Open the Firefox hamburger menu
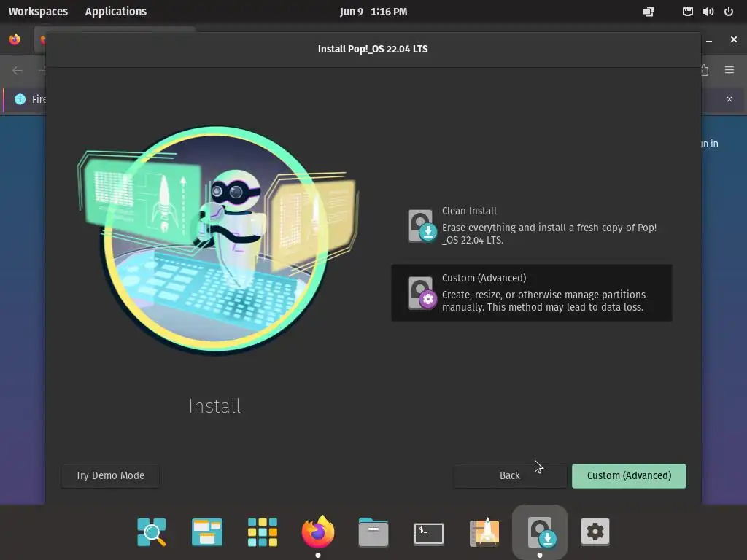This screenshot has width=747, height=560. (x=729, y=70)
